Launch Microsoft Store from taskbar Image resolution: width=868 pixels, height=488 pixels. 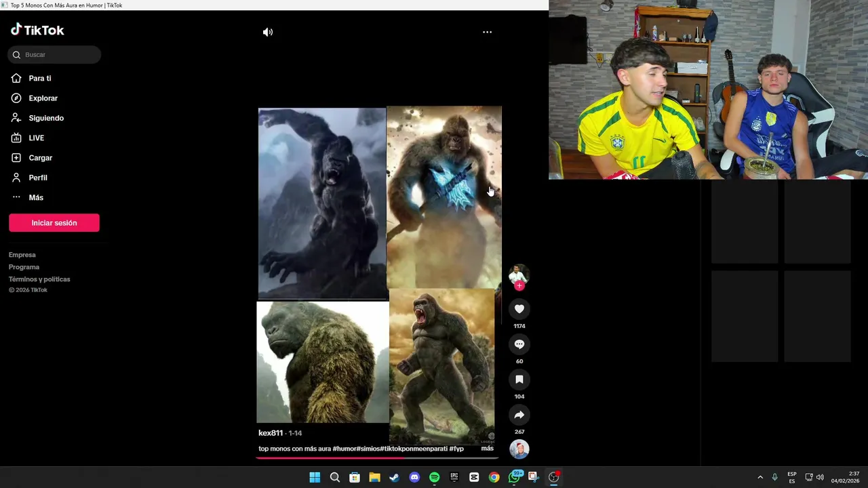355,477
